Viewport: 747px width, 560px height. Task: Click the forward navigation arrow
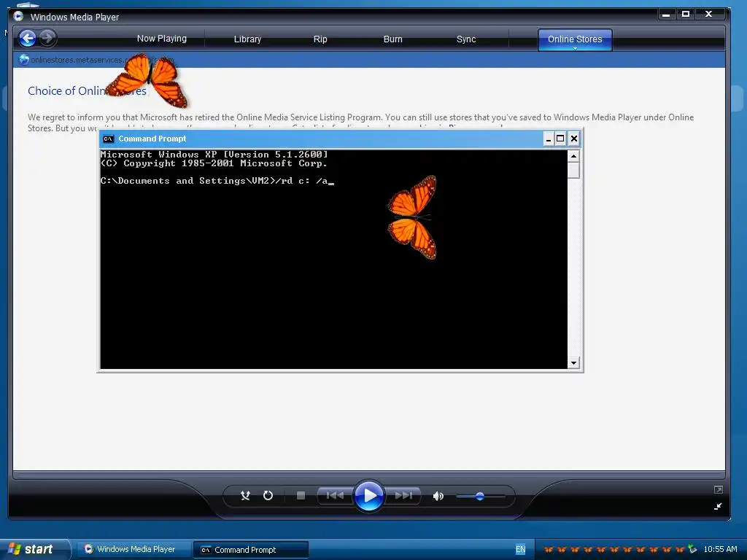(47, 38)
